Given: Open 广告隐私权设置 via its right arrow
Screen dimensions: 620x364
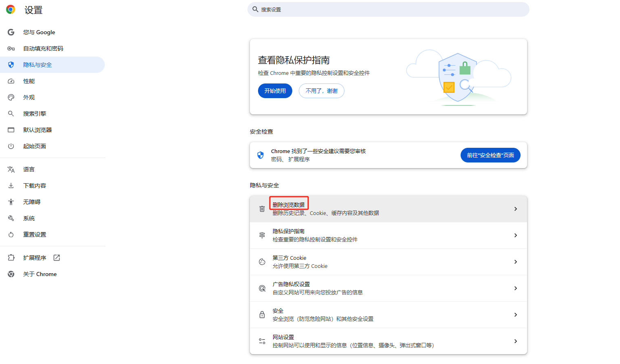Looking at the screenshot, I should tap(516, 288).
